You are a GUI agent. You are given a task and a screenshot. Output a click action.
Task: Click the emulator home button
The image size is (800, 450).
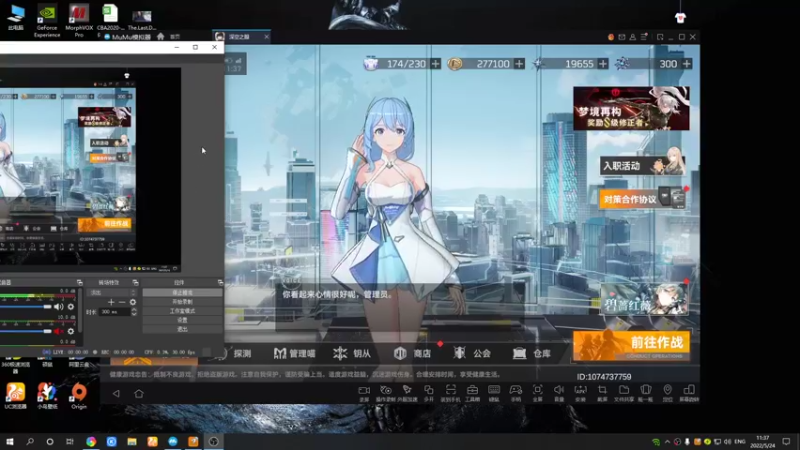pos(139,393)
